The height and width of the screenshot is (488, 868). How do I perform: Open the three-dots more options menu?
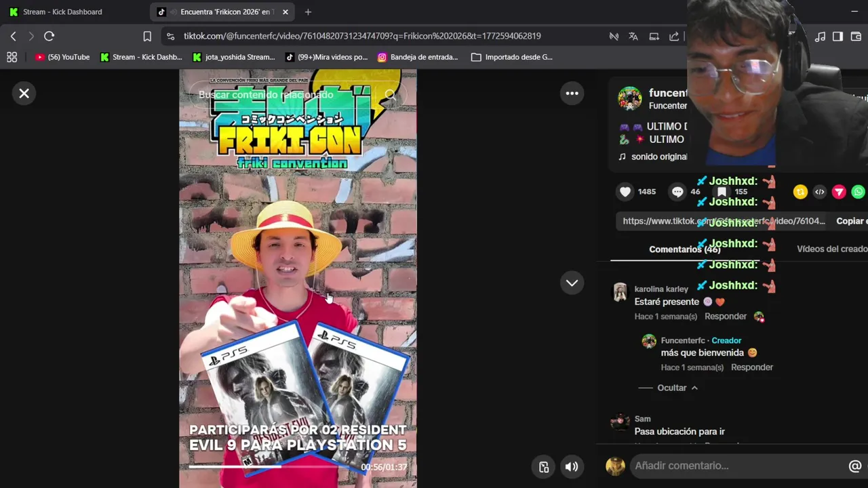pos(572,94)
